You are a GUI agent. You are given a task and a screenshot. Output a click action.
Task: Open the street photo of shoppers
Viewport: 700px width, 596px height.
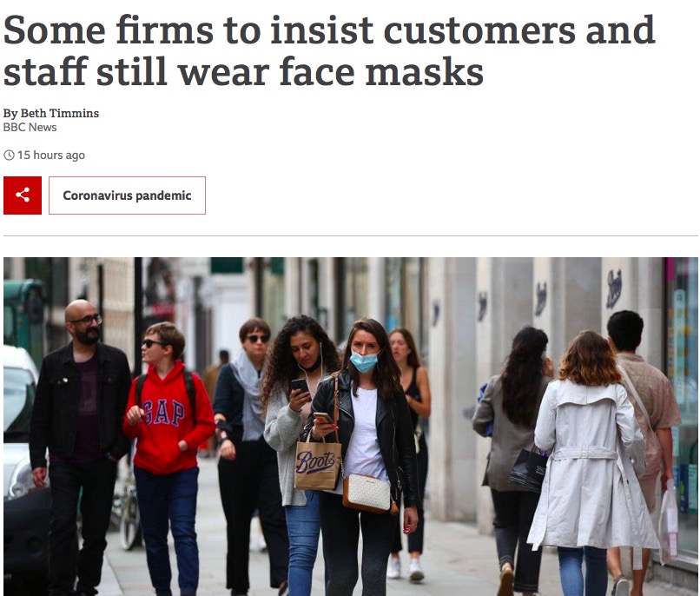[x=351, y=427]
